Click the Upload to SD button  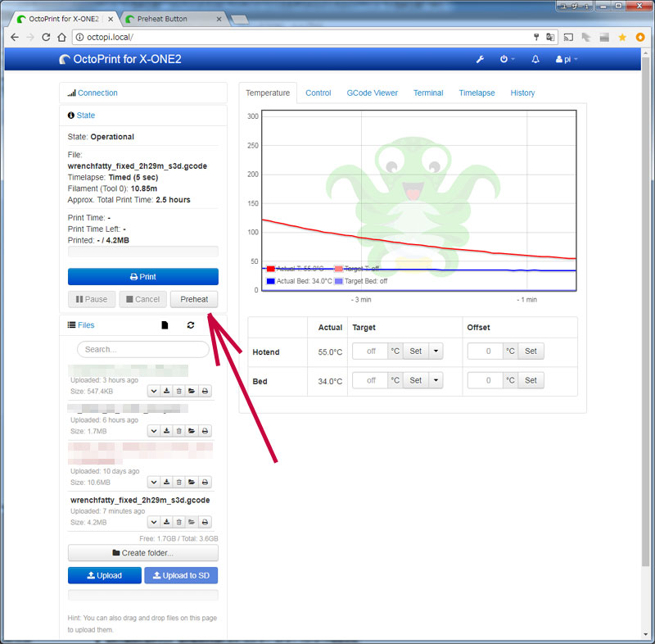(181, 575)
